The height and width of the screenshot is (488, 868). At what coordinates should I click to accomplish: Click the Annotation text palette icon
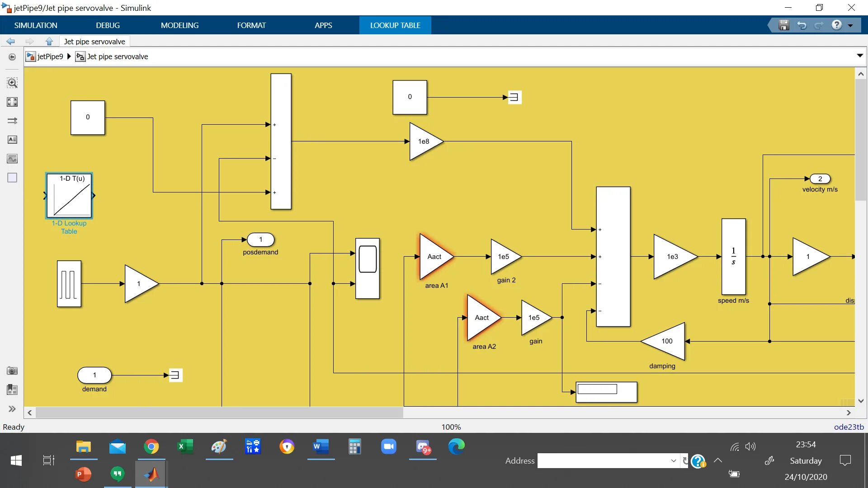(12, 140)
